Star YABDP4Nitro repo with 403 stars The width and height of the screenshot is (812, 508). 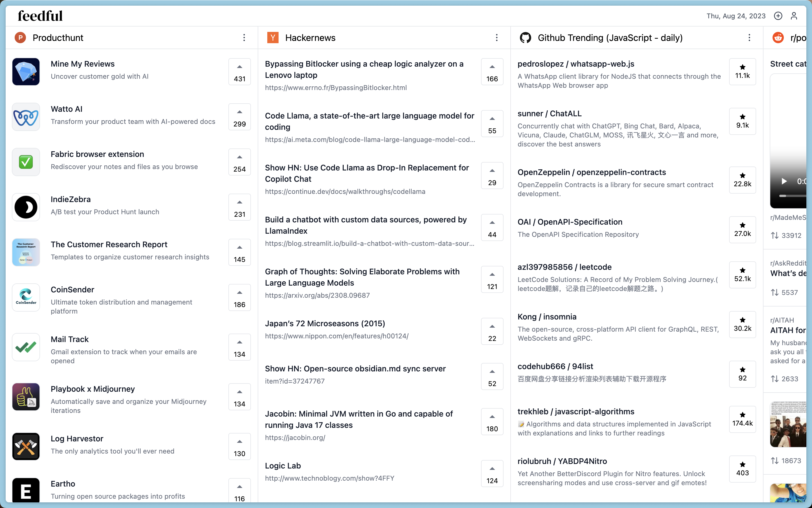743,469
